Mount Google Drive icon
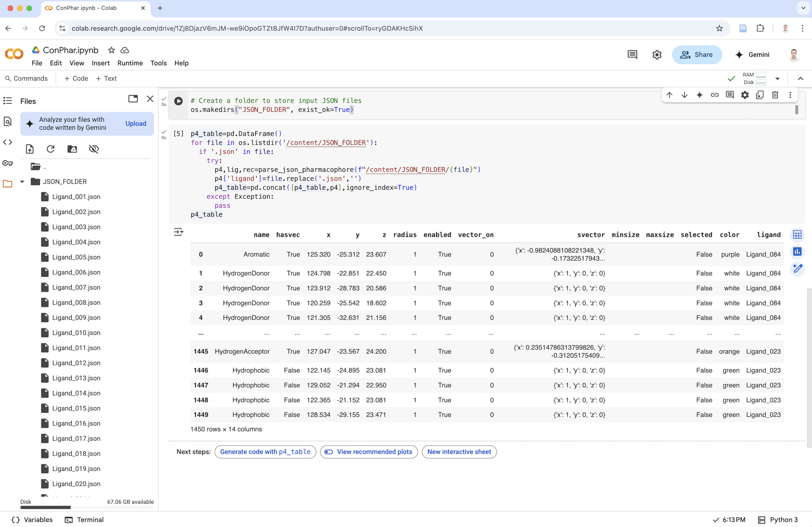Screen dimensions: 812x527 (x=72, y=149)
